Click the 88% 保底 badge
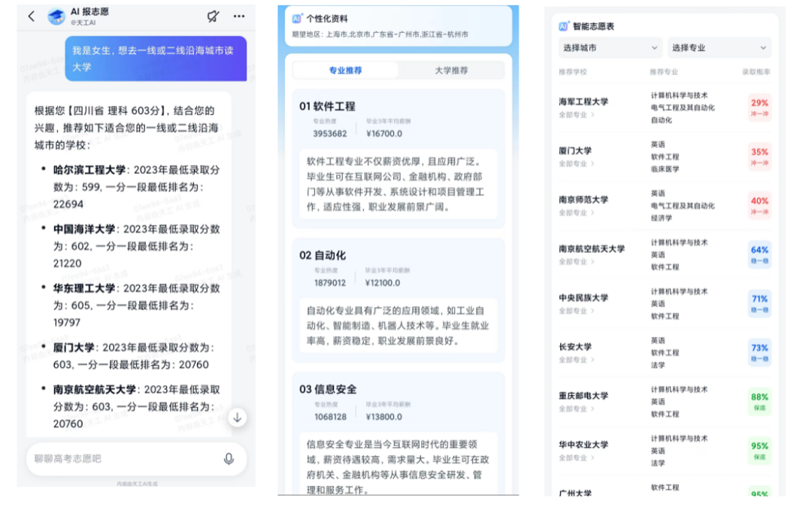This screenshot has height=508, width=812. pos(759,402)
